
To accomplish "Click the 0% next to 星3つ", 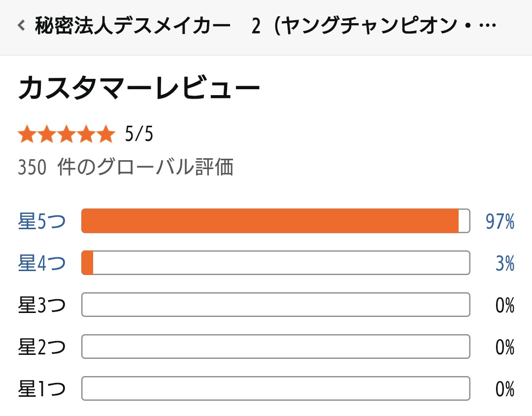I will pyautogui.click(x=505, y=305).
